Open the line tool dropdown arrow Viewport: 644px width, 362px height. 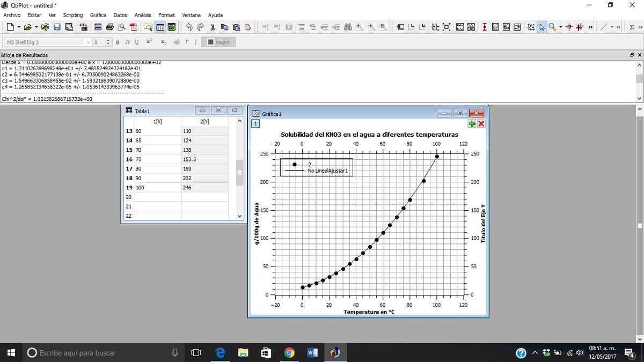612,27
